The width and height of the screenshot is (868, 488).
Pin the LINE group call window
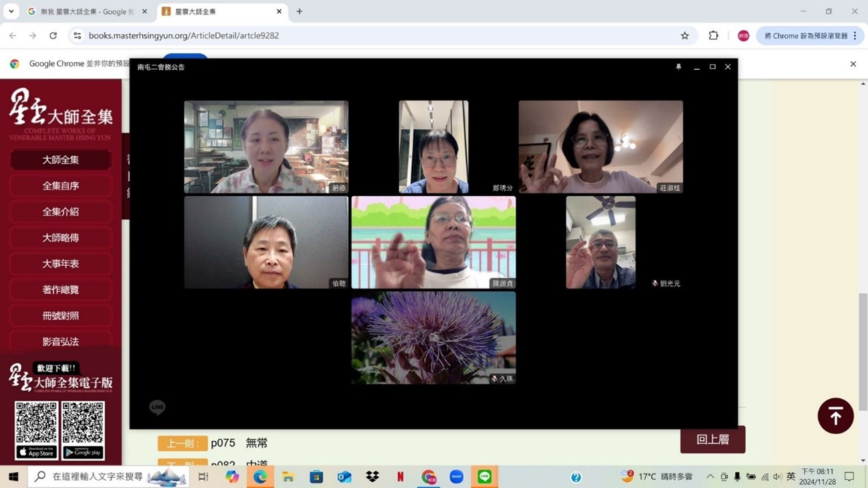tap(679, 67)
